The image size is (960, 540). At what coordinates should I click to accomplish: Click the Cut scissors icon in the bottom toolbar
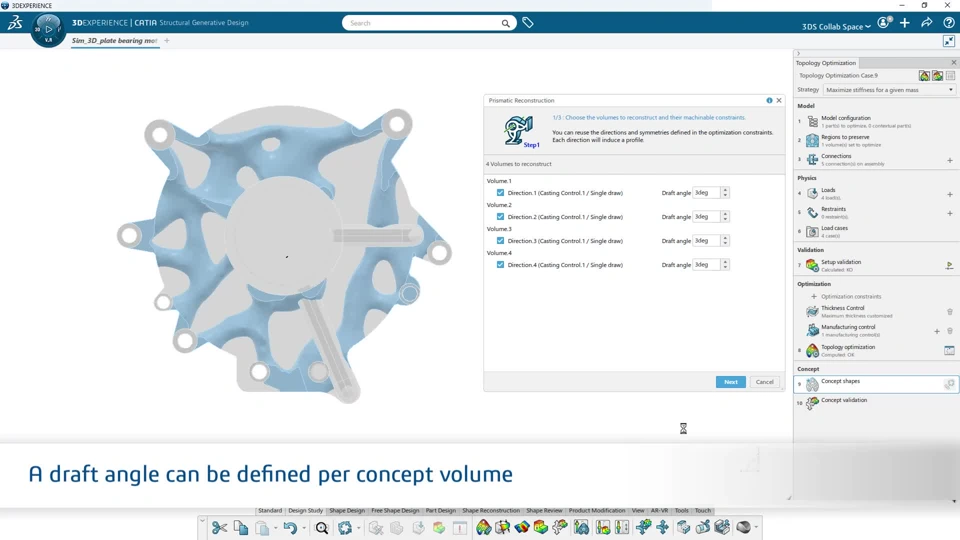219,528
